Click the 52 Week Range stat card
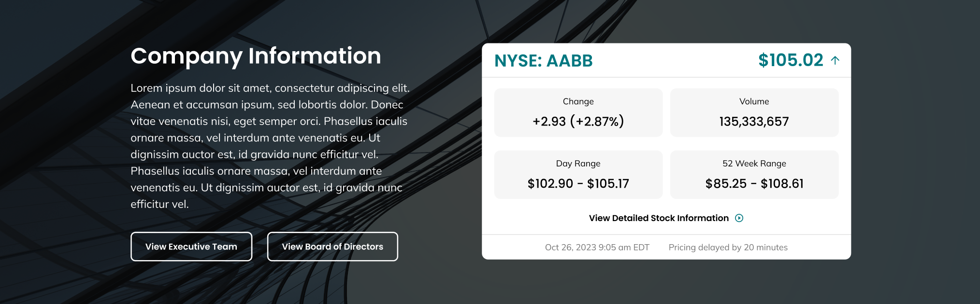 coord(754,174)
